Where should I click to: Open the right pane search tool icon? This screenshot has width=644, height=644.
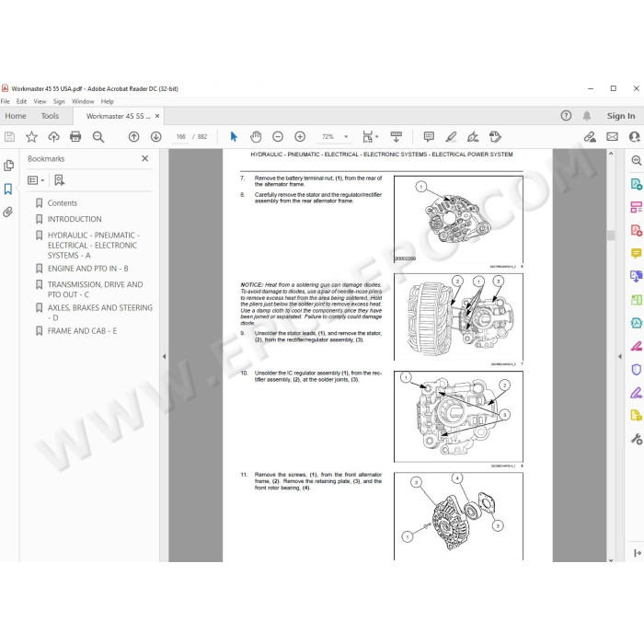(637, 161)
